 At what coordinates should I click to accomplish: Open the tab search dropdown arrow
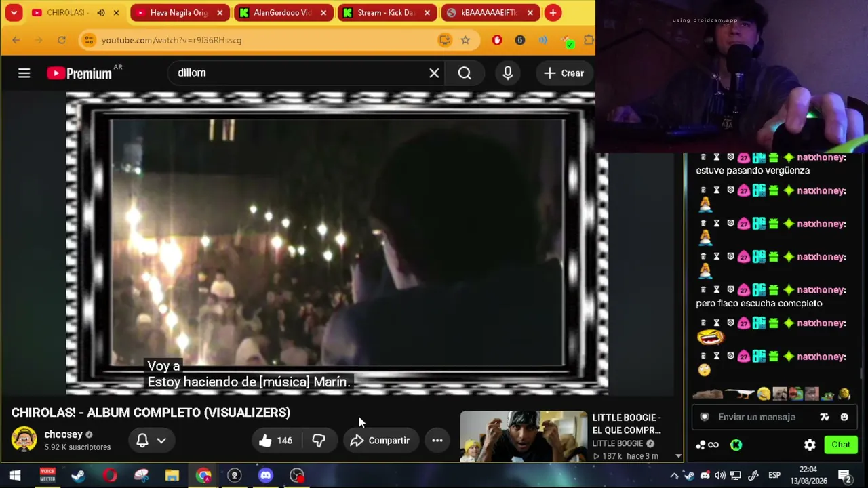coord(14,13)
